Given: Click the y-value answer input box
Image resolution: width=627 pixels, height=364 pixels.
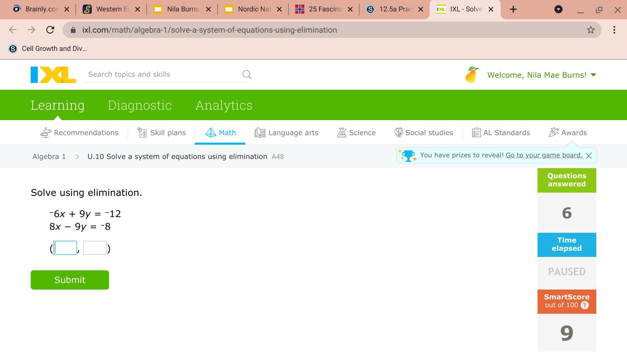Looking at the screenshot, I should 95,248.
